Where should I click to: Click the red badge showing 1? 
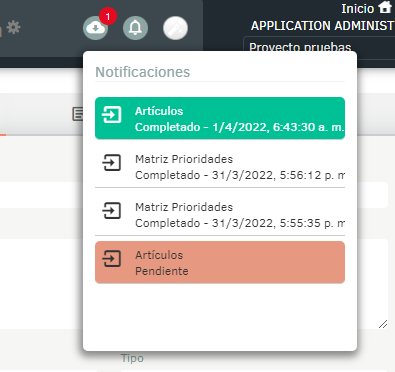point(108,16)
